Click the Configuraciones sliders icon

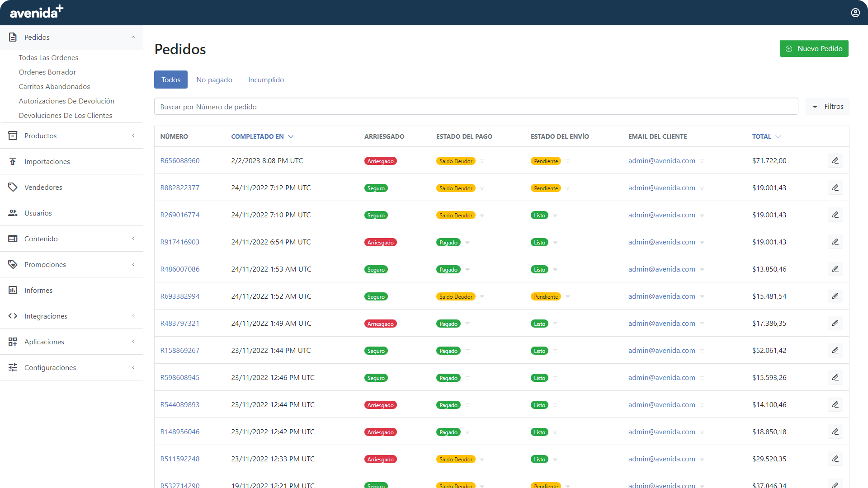[13, 367]
